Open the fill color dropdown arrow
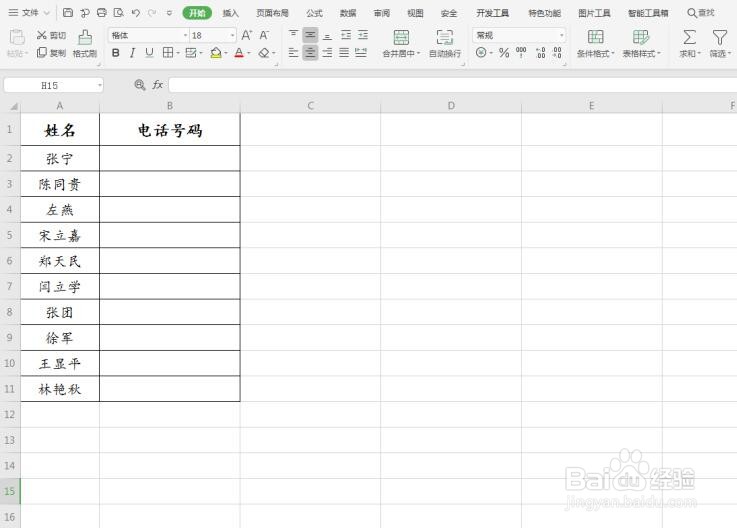Image resolution: width=737 pixels, height=528 pixels. tap(226, 53)
